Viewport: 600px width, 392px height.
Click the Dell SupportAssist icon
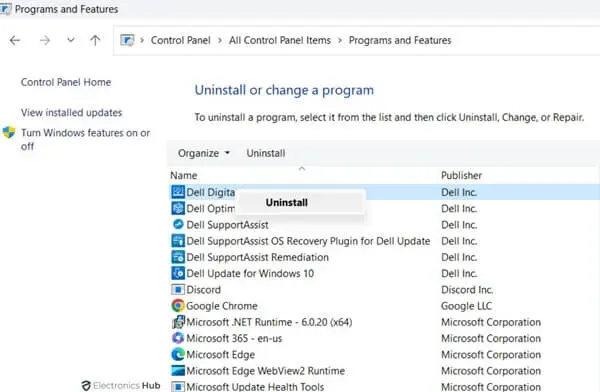tap(178, 224)
